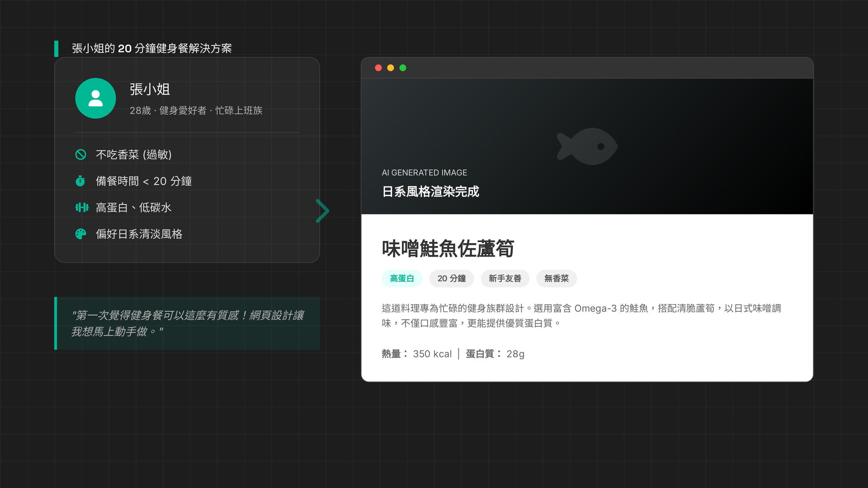Click the no-cilantro prohibition icon

(80, 155)
